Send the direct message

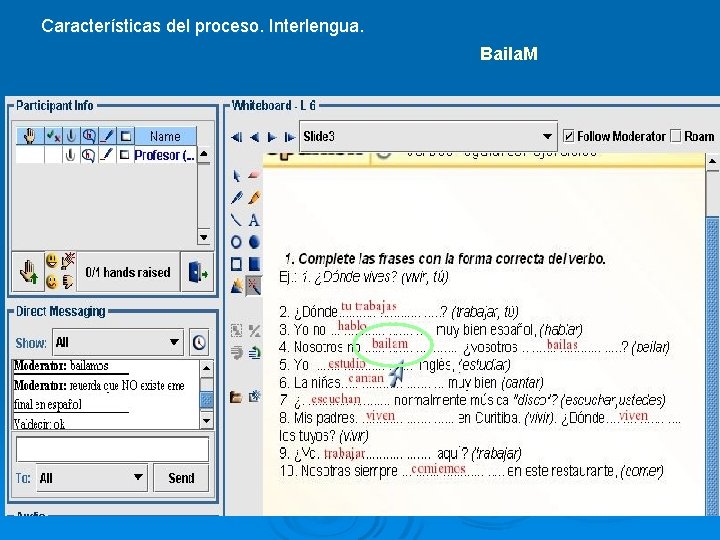coord(181,478)
